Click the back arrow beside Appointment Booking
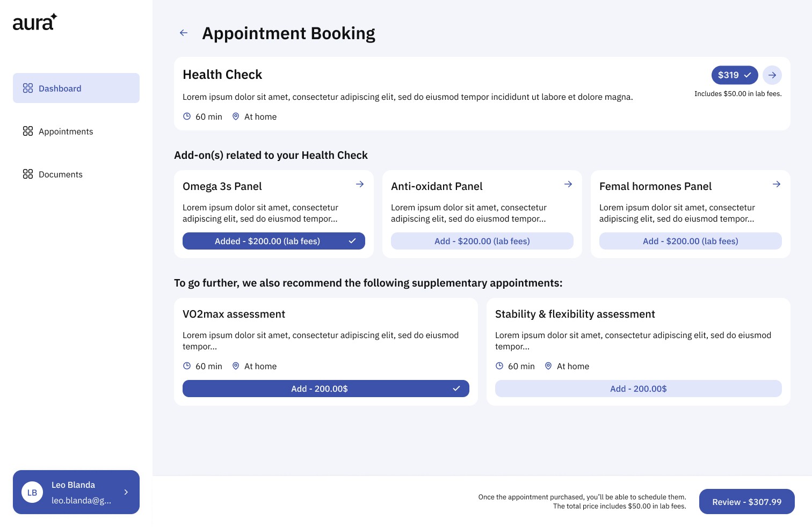This screenshot has height=527, width=812. coord(184,33)
